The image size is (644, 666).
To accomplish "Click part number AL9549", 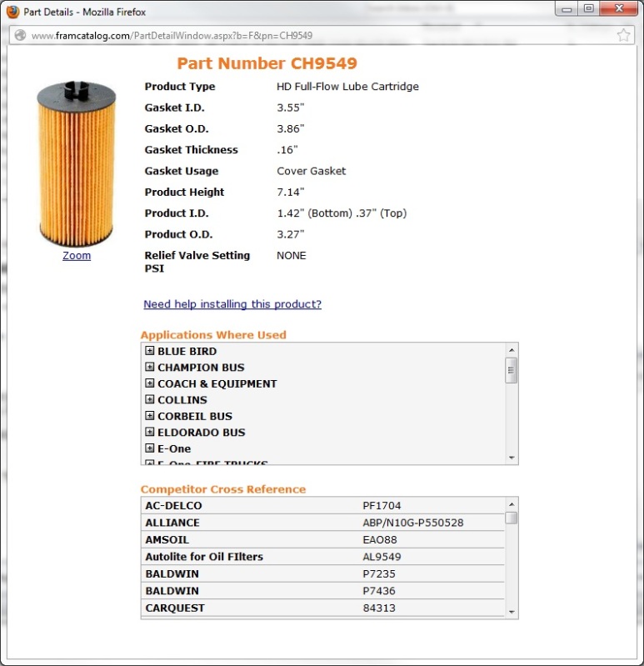I will (382, 557).
